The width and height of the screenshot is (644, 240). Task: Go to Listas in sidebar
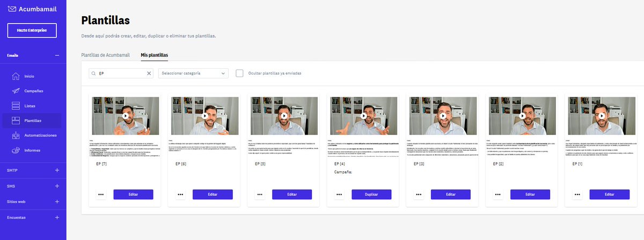(30, 106)
